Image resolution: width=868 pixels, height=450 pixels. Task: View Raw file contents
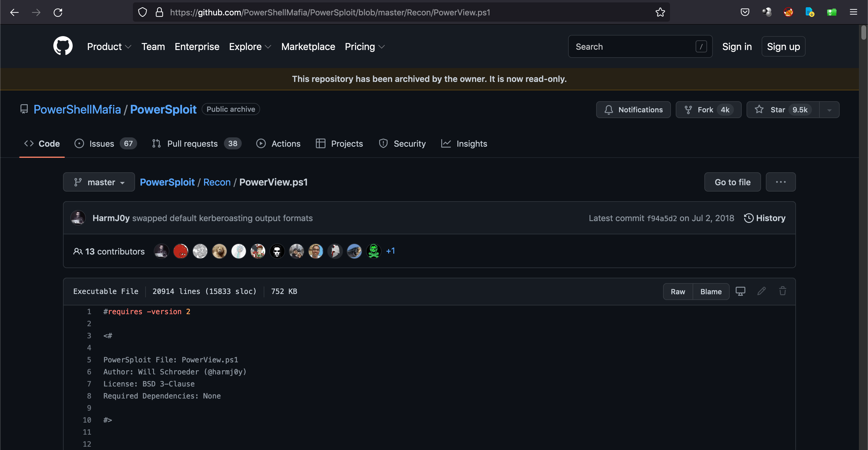678,292
